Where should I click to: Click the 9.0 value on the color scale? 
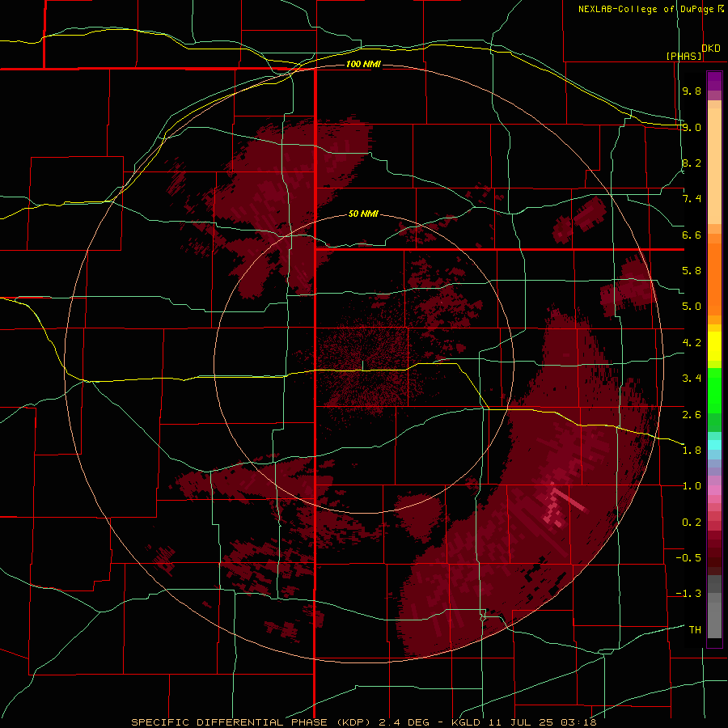(x=692, y=127)
